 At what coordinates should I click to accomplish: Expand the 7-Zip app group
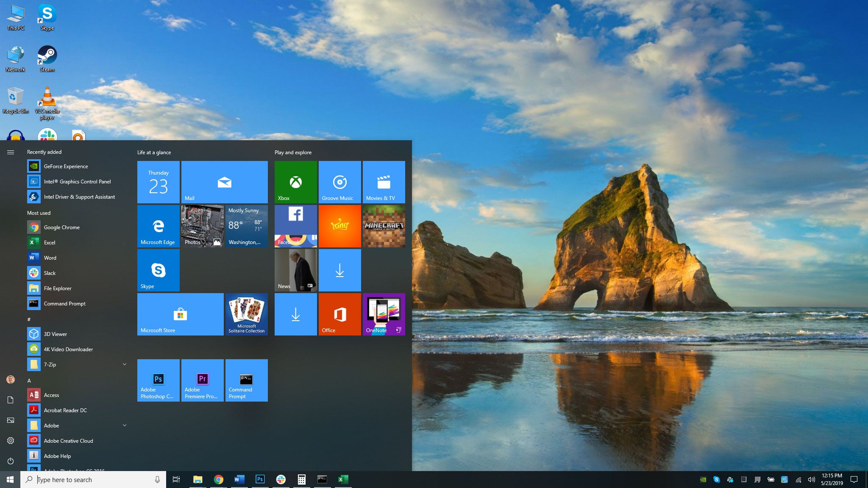[x=125, y=364]
